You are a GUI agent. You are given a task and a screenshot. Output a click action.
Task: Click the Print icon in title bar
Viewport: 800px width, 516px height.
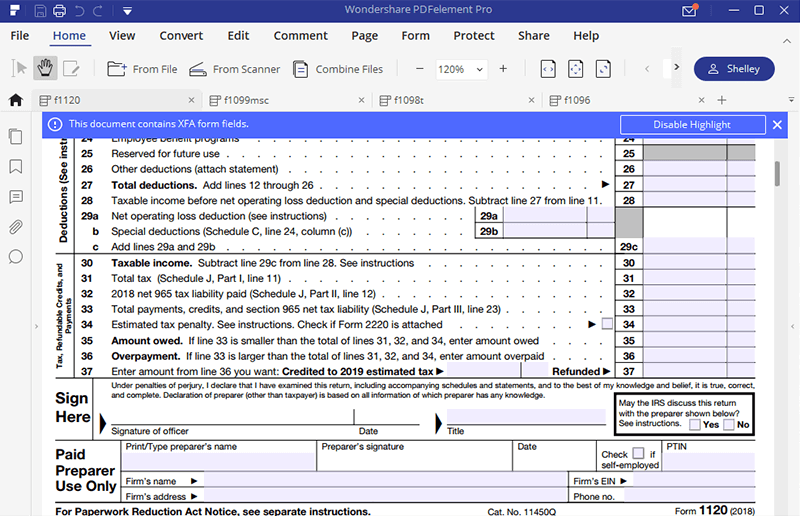click(x=60, y=12)
